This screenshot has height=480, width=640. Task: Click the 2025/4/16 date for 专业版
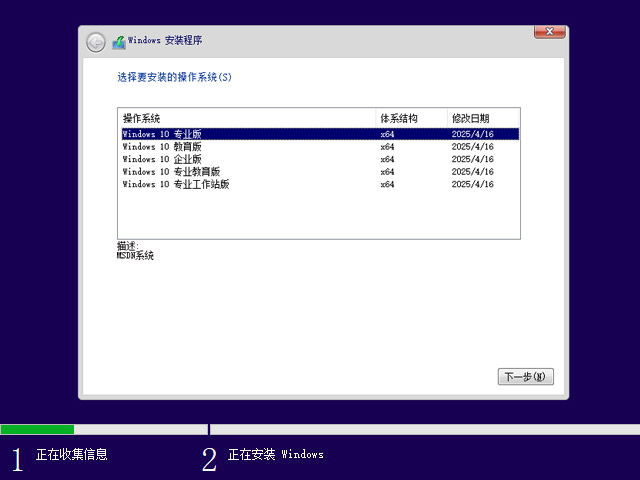pos(472,134)
